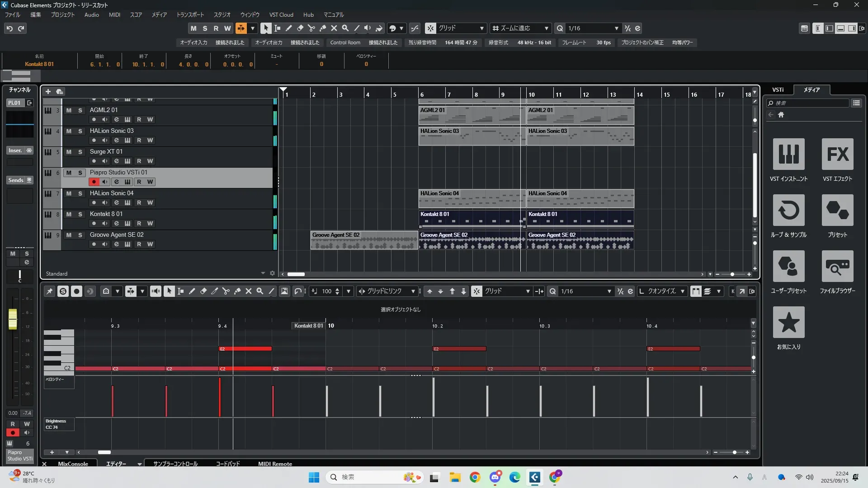Open the VST Effects FX tile
The image size is (868, 488).
(837, 154)
